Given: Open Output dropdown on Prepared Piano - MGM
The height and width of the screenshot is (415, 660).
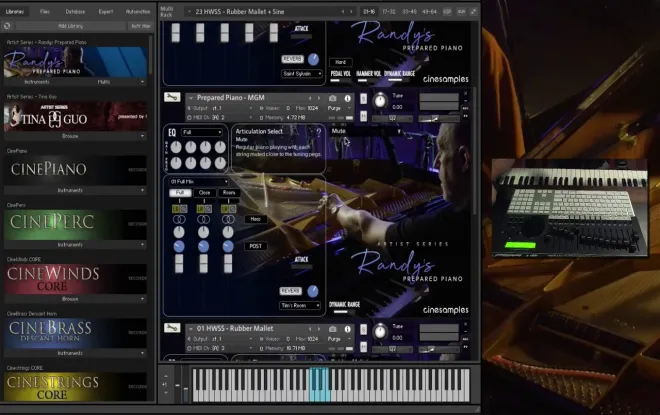Looking at the screenshot, I should click(221, 108).
